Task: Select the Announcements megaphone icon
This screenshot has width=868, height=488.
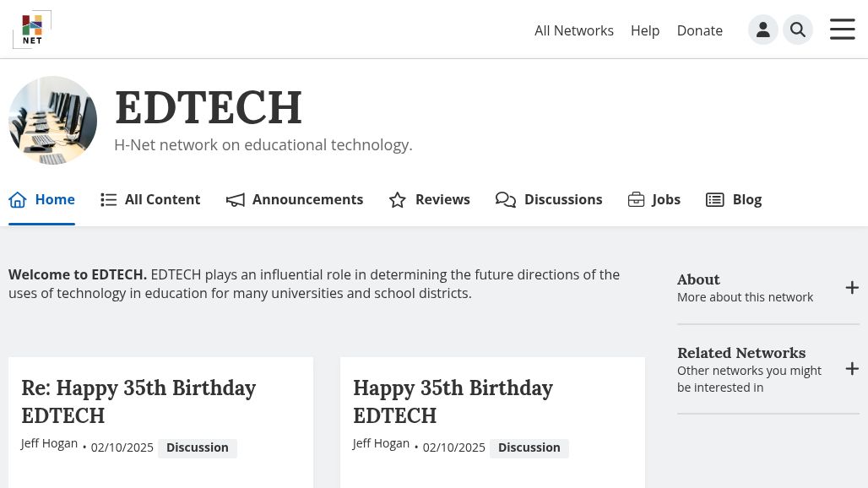Action: coord(236,200)
